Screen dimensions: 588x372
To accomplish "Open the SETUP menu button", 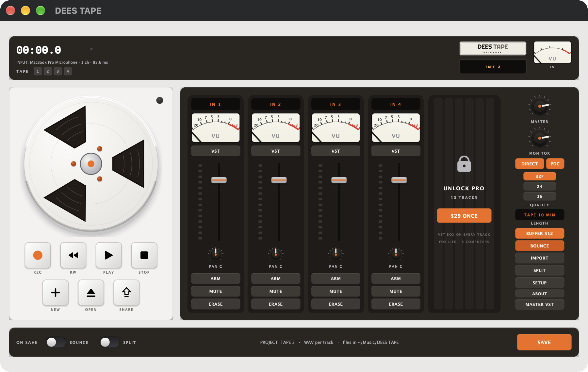I will tap(540, 283).
